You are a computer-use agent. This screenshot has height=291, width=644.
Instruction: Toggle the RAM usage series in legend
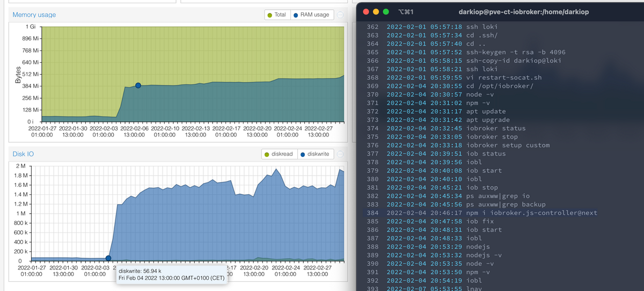311,14
